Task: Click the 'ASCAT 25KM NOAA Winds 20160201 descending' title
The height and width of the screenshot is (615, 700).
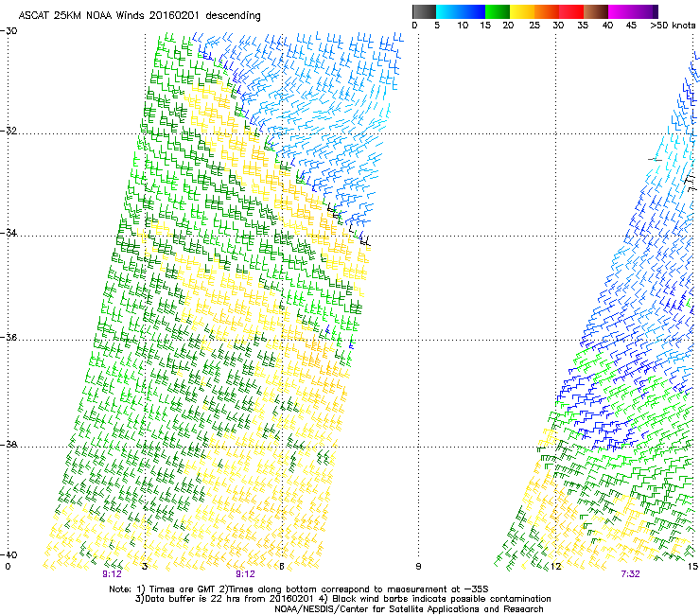Action: coord(139,16)
